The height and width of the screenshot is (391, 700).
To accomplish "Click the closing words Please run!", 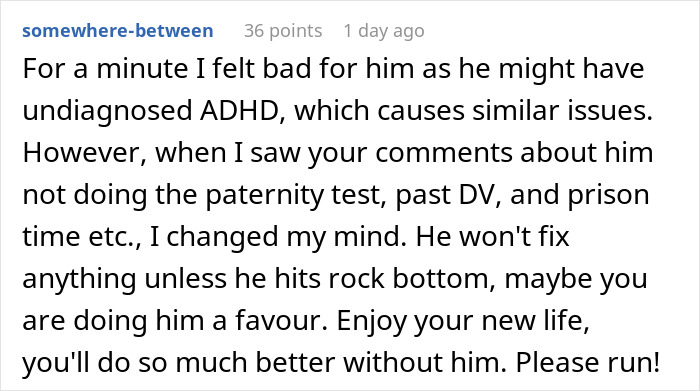I will (588, 362).
